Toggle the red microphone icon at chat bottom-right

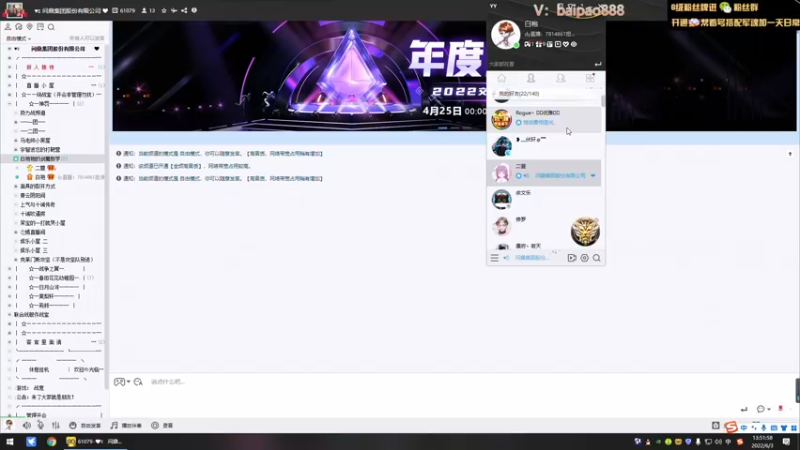(780, 409)
